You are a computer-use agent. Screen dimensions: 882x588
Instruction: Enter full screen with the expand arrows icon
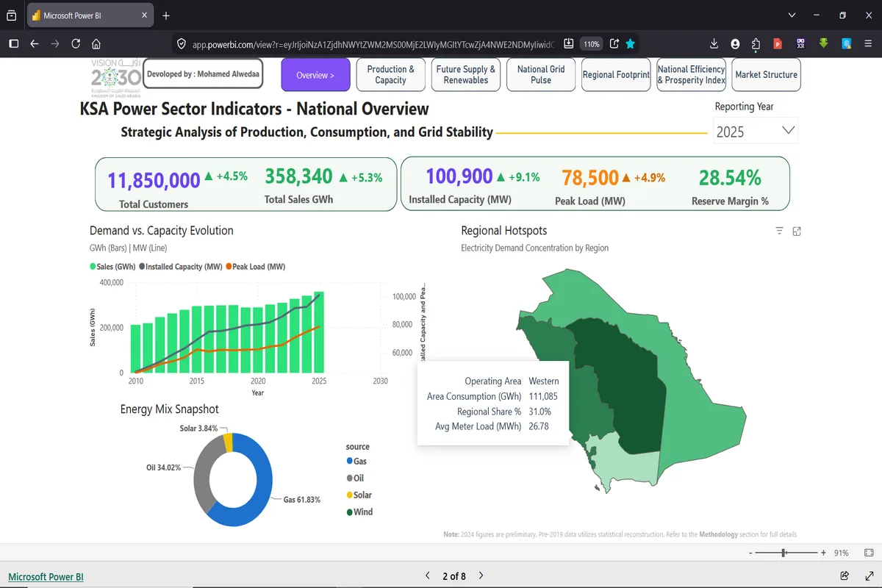868,576
